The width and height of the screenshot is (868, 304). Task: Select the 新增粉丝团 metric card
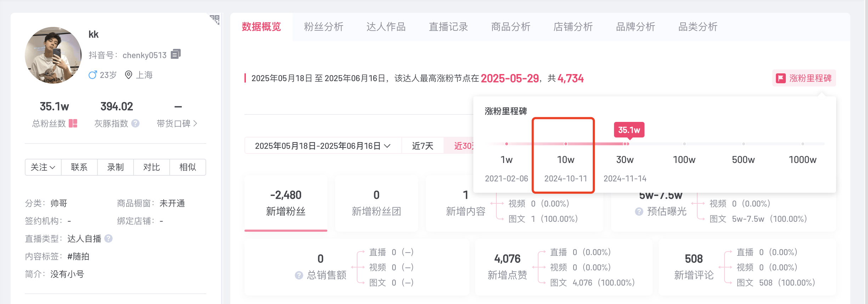(376, 203)
